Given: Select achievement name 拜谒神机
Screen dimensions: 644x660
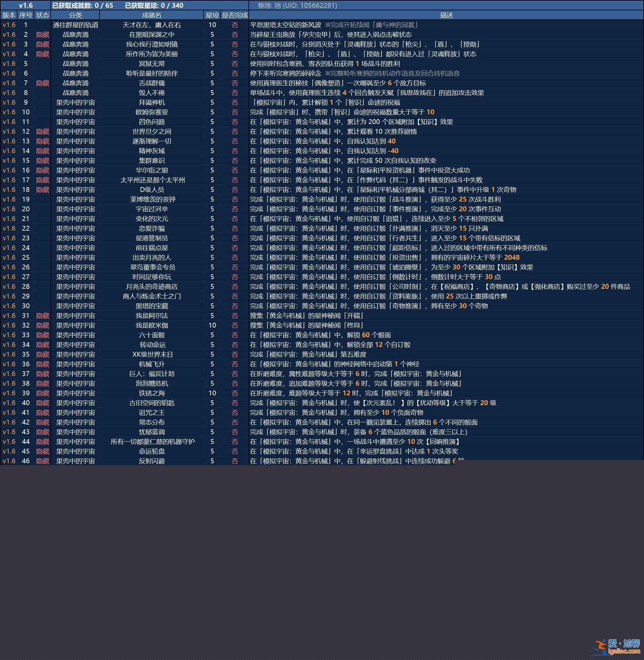Looking at the screenshot, I should (x=152, y=102).
